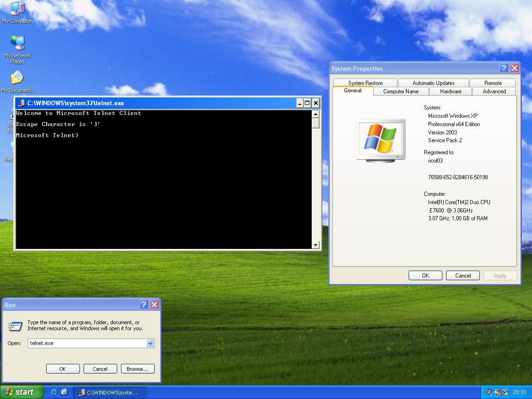Open the Advanced tab
This screenshot has width=532, height=399.
click(494, 91)
